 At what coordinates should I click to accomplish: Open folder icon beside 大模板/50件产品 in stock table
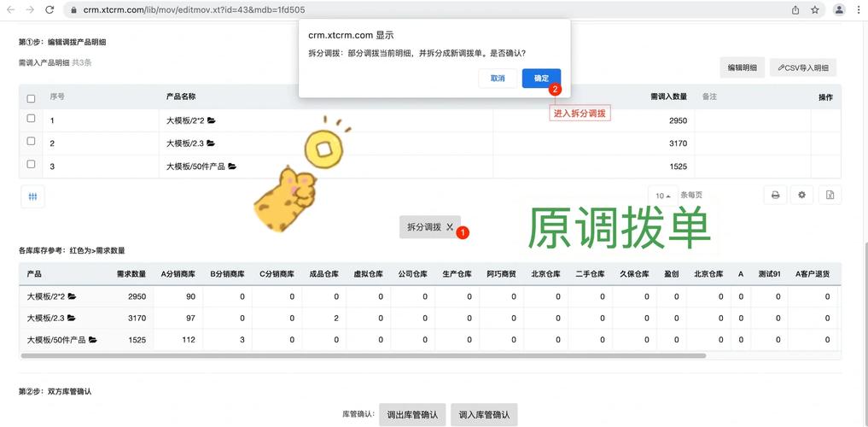tap(92, 340)
